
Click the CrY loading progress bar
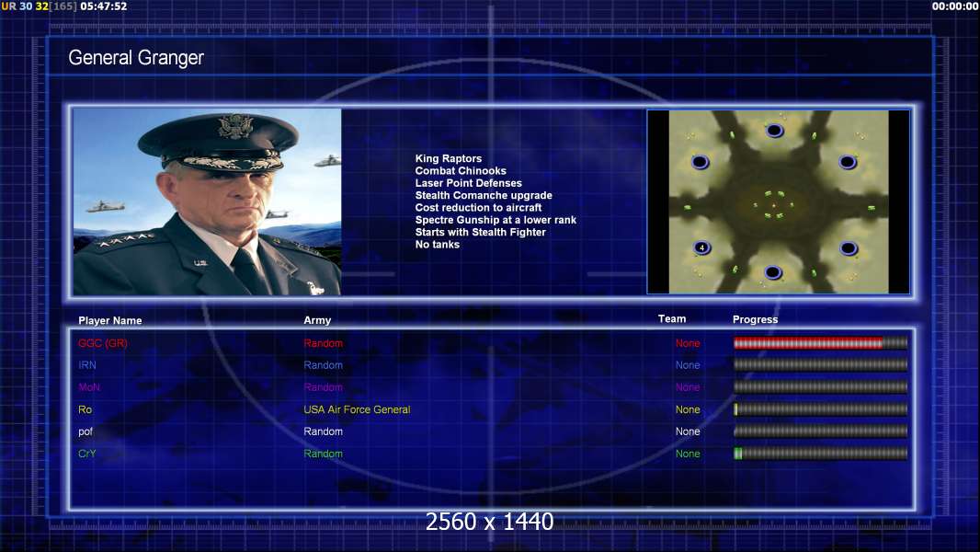pyautogui.click(x=820, y=454)
